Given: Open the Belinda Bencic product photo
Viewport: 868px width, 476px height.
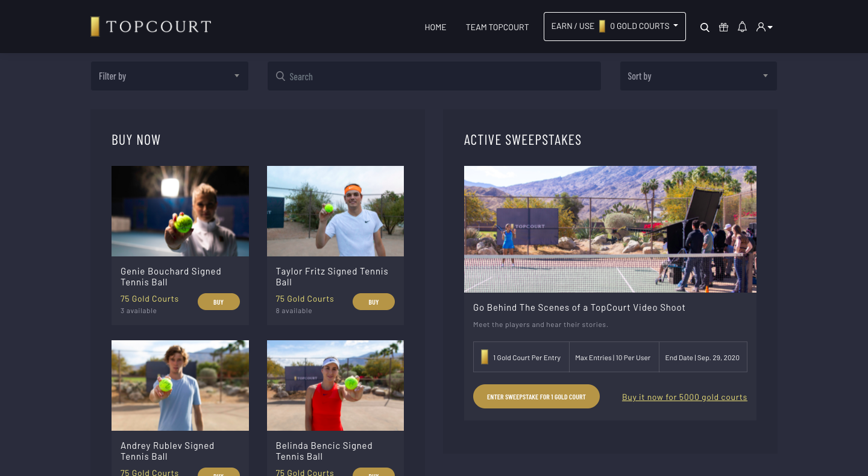Looking at the screenshot, I should [x=335, y=386].
